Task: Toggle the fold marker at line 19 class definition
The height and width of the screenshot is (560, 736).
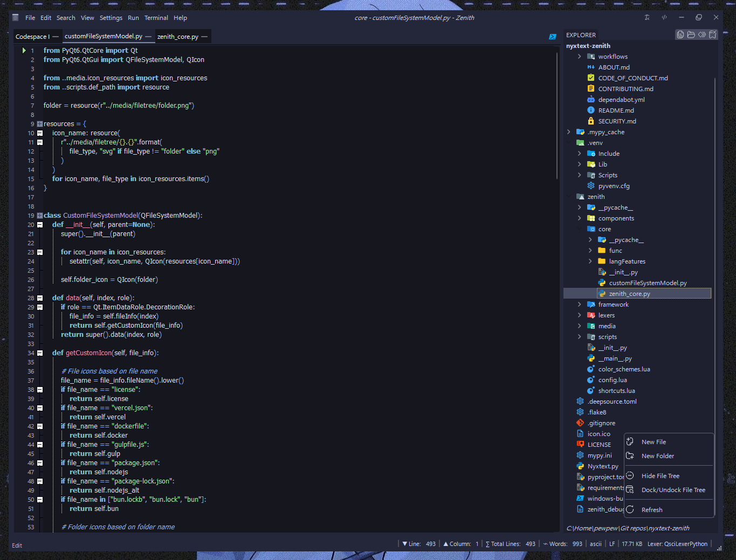Action: (x=40, y=216)
